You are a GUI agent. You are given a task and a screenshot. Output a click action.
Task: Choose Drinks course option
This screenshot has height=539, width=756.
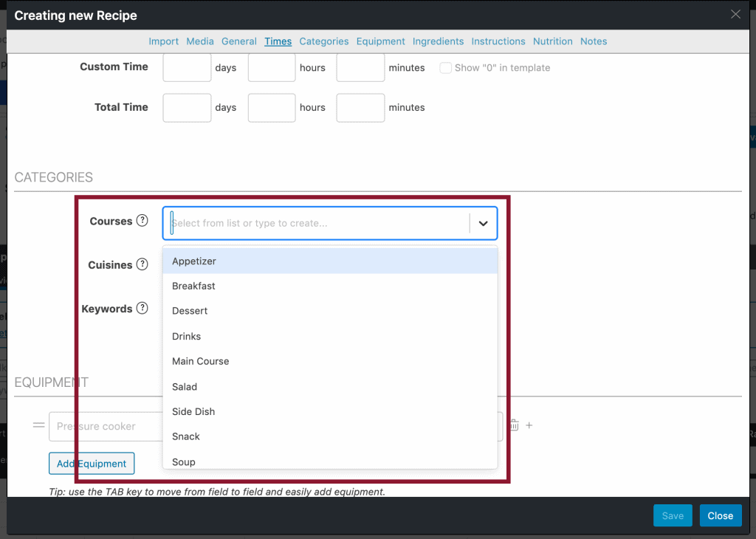click(330, 336)
